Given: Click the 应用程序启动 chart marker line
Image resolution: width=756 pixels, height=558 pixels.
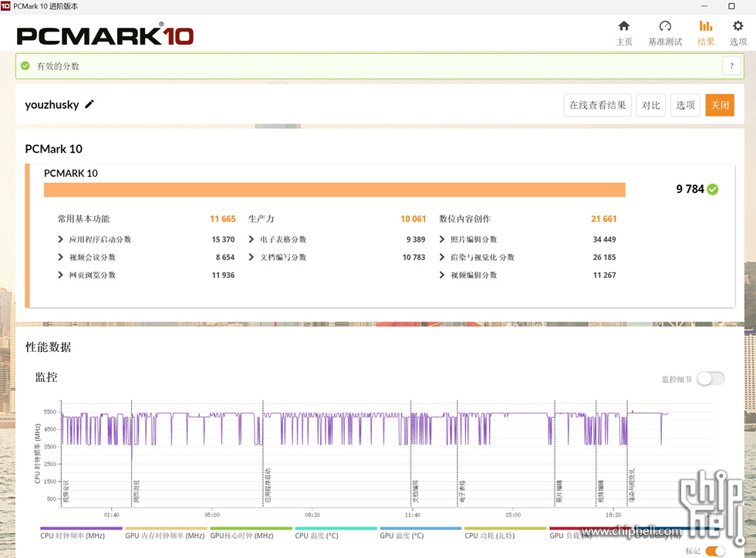Looking at the screenshot, I should coord(263,453).
